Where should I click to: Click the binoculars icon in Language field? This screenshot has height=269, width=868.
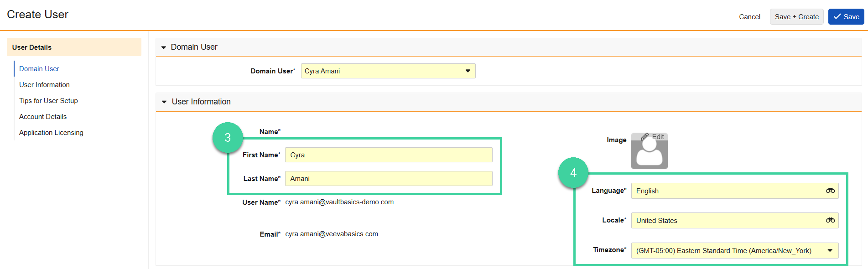[x=830, y=191]
